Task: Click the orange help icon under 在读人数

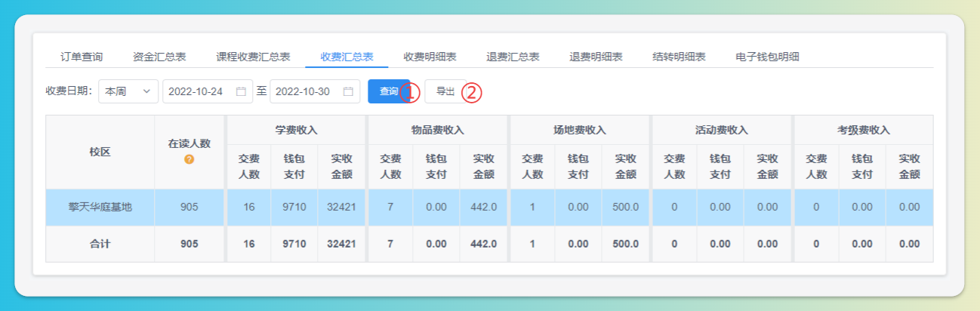Action: coord(190,159)
